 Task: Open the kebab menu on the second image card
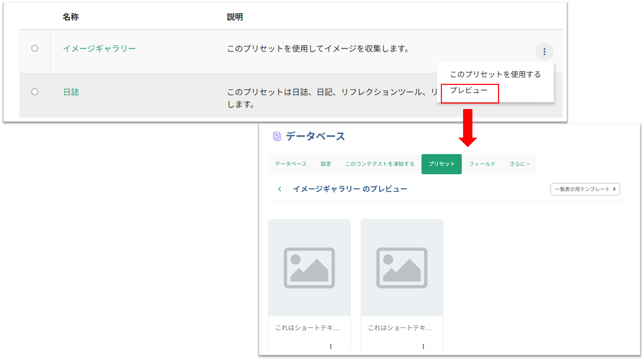[x=423, y=346]
